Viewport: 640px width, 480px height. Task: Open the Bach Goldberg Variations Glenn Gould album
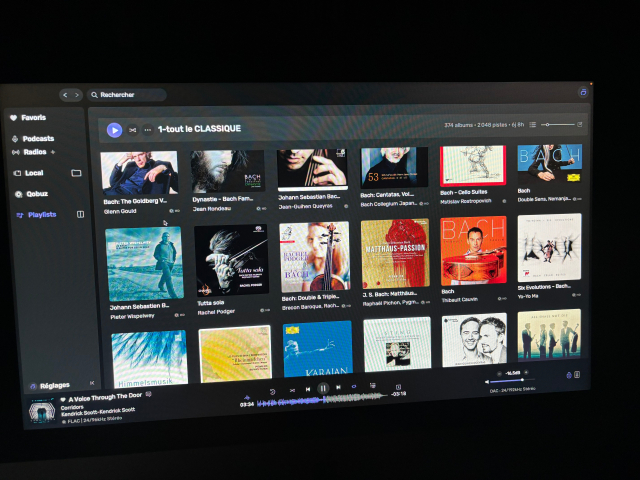click(140, 183)
